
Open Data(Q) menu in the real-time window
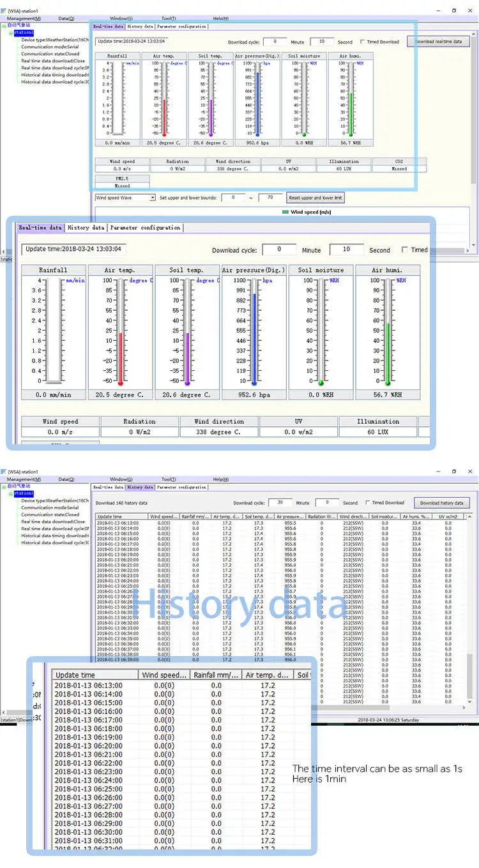[66, 18]
